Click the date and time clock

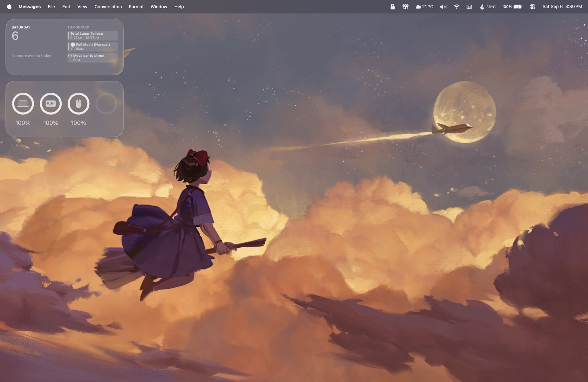pyautogui.click(x=562, y=6)
